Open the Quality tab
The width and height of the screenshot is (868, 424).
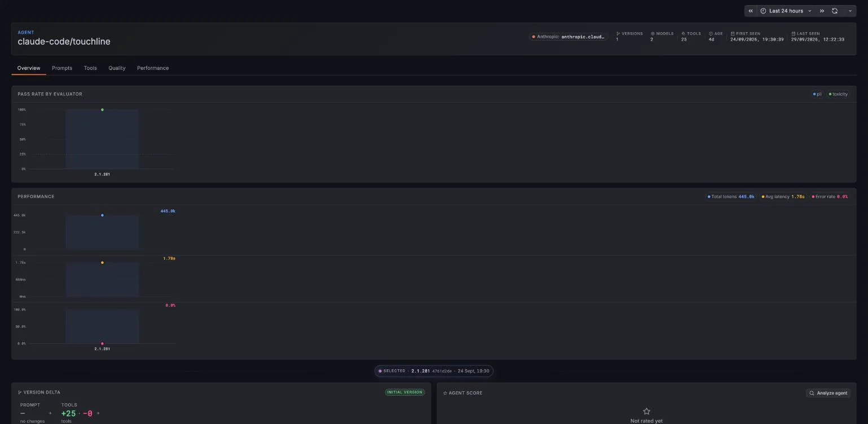[x=117, y=68]
